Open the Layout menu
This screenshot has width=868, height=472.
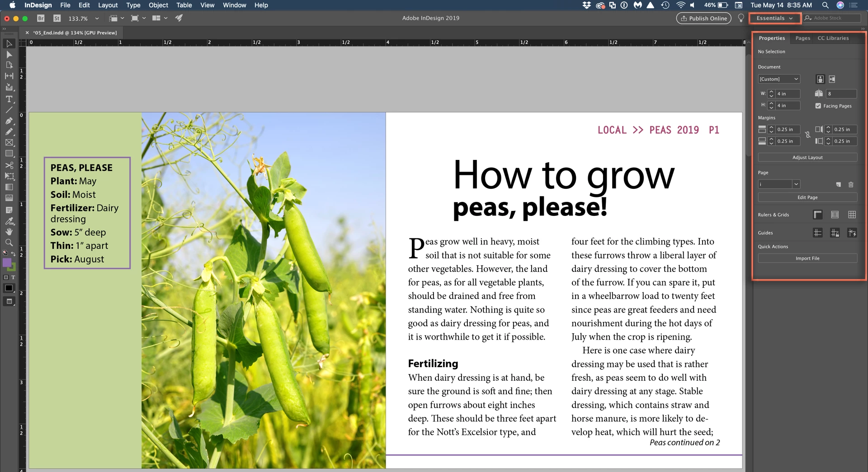point(108,5)
